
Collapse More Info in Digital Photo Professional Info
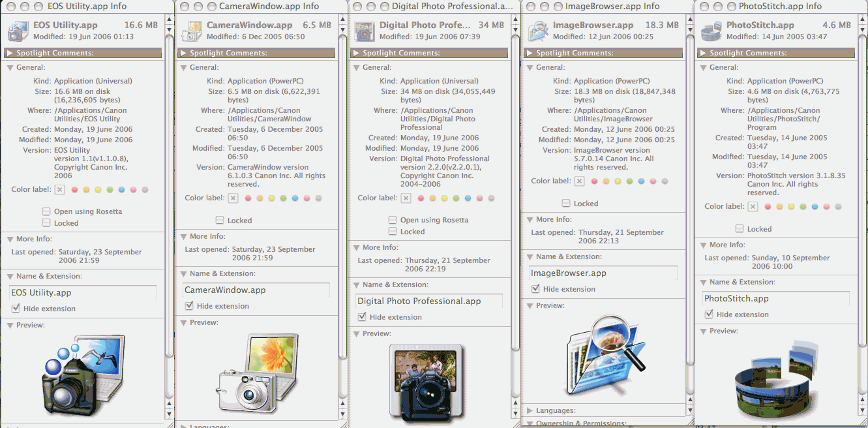[356, 247]
